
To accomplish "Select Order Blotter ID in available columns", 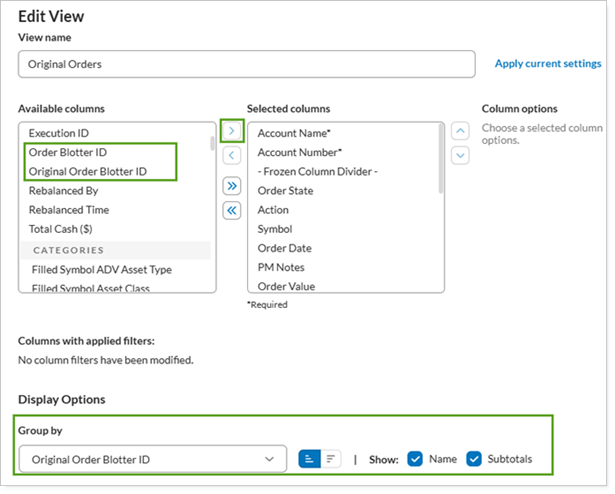I will pos(69,152).
